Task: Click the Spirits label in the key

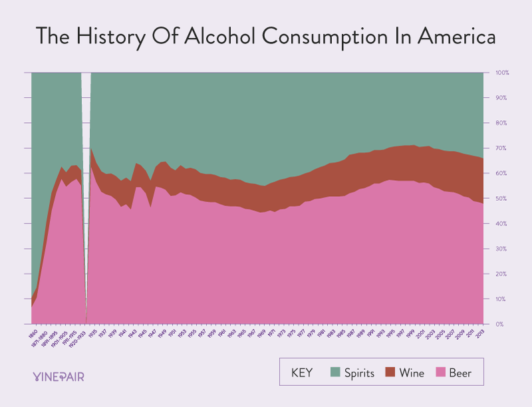Action: click(x=359, y=373)
